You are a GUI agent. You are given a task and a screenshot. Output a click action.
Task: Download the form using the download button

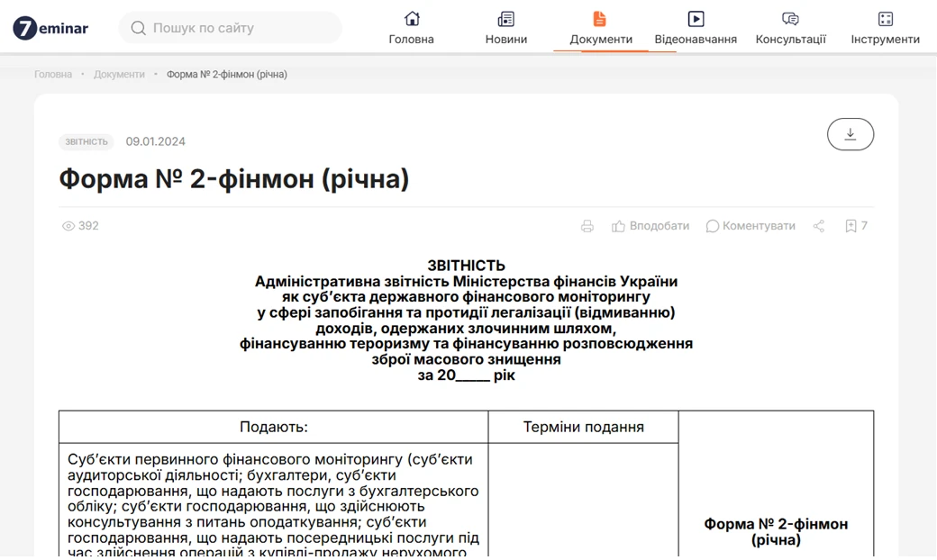[850, 133]
